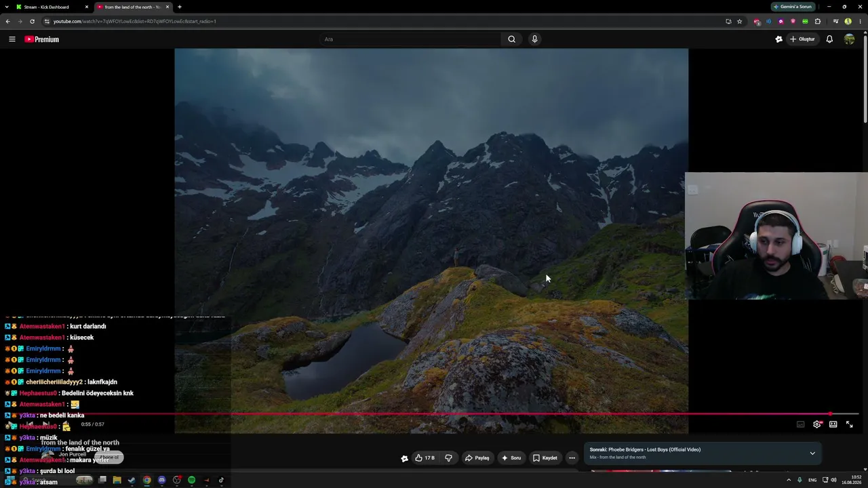Image resolution: width=868 pixels, height=488 pixels.
Task: Open Steam from the taskbar
Action: coord(132,481)
